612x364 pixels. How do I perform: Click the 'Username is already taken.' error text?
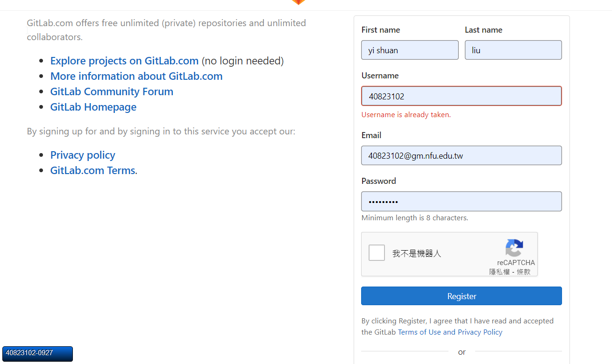[406, 115]
